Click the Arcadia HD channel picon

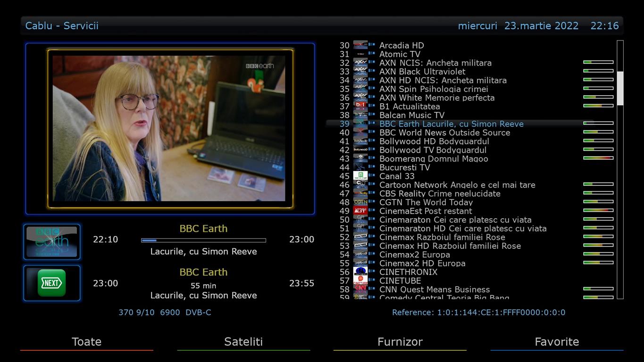360,45
